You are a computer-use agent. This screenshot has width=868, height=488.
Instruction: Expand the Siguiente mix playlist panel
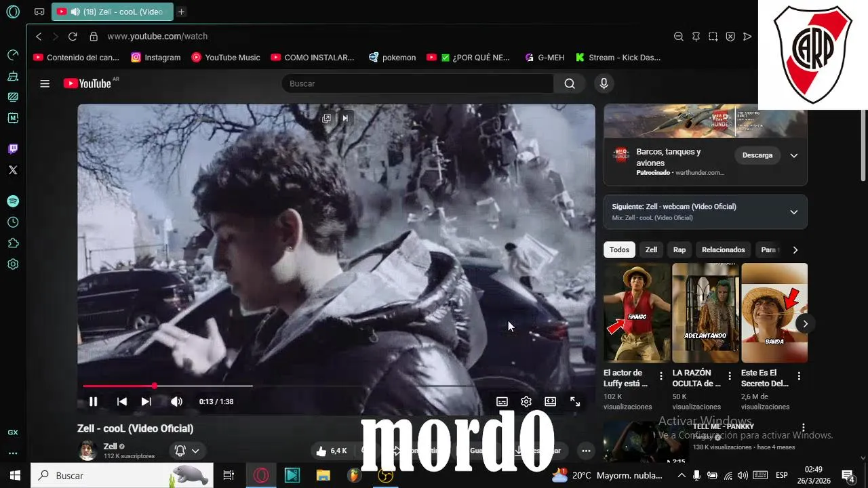point(794,212)
